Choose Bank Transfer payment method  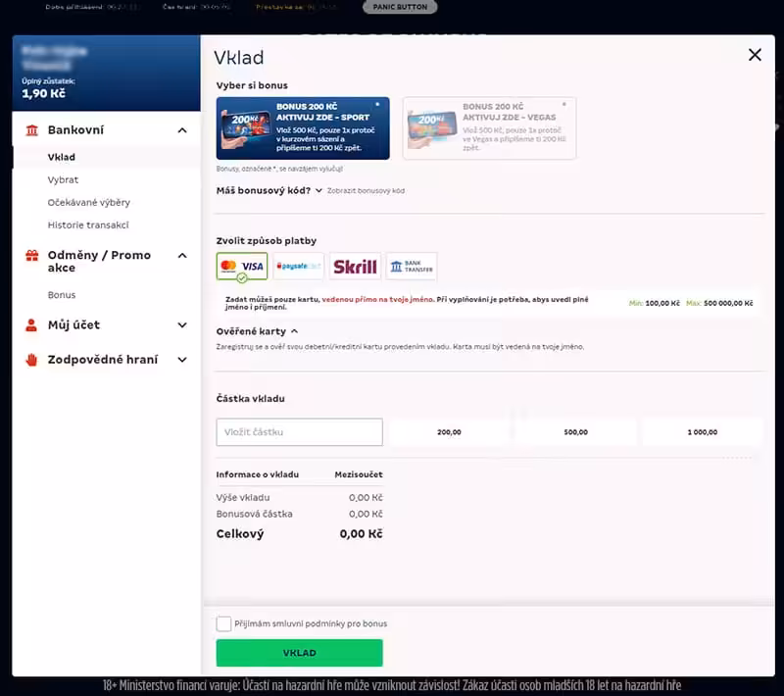pyautogui.click(x=412, y=266)
